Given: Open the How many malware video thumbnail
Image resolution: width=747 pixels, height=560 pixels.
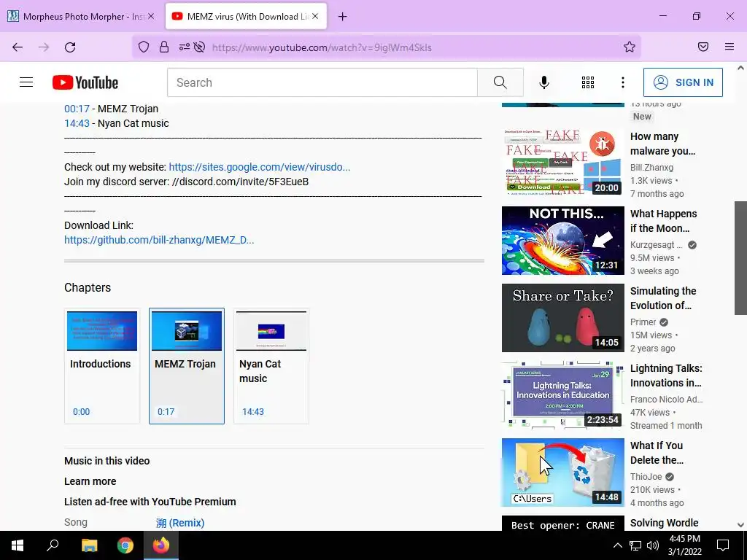Looking at the screenshot, I should (x=562, y=163).
